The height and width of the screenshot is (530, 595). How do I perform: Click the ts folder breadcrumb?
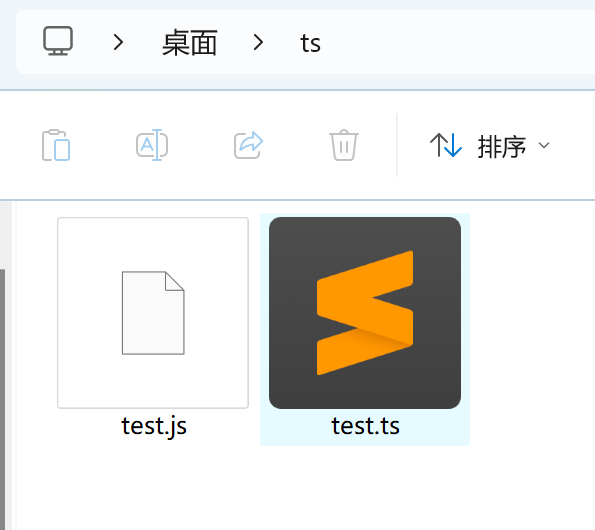click(x=310, y=43)
